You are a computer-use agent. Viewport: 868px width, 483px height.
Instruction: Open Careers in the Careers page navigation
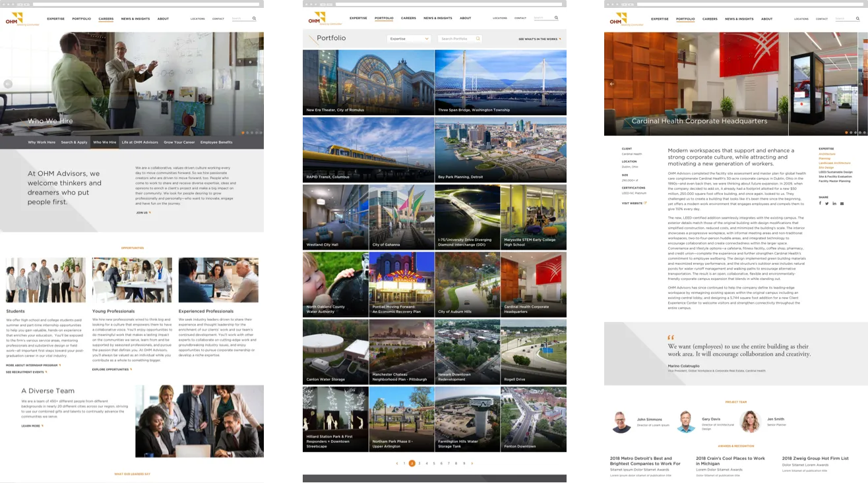tap(106, 18)
